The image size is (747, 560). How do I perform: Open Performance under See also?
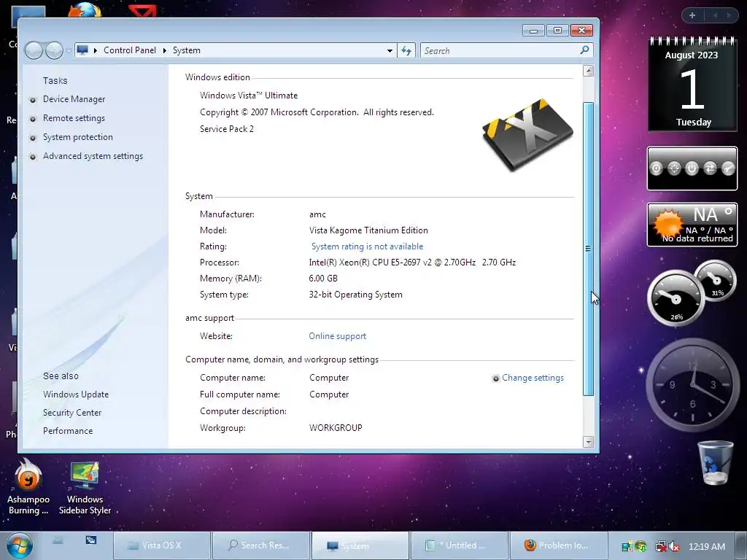tap(68, 431)
